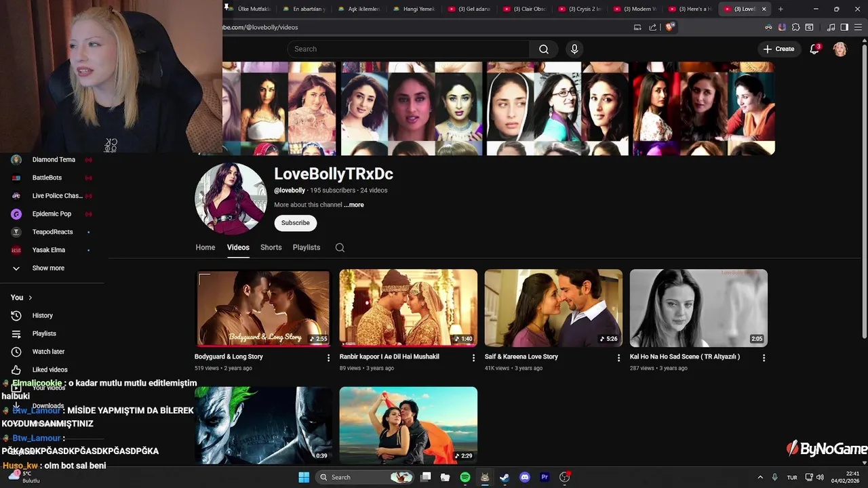Click the YouTube search input field
This screenshot has height=488, width=868.
tap(408, 49)
